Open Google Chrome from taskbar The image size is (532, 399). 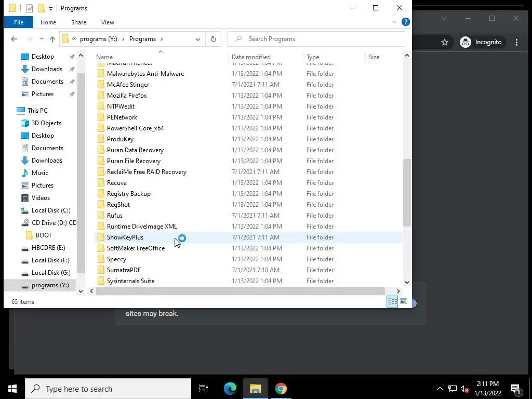(281, 389)
